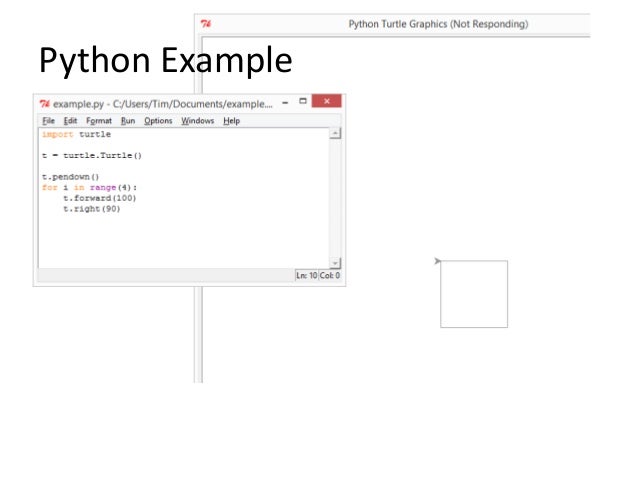Click the 'Col: 0' status indicator
The width and height of the screenshot is (638, 479).
coord(330,276)
